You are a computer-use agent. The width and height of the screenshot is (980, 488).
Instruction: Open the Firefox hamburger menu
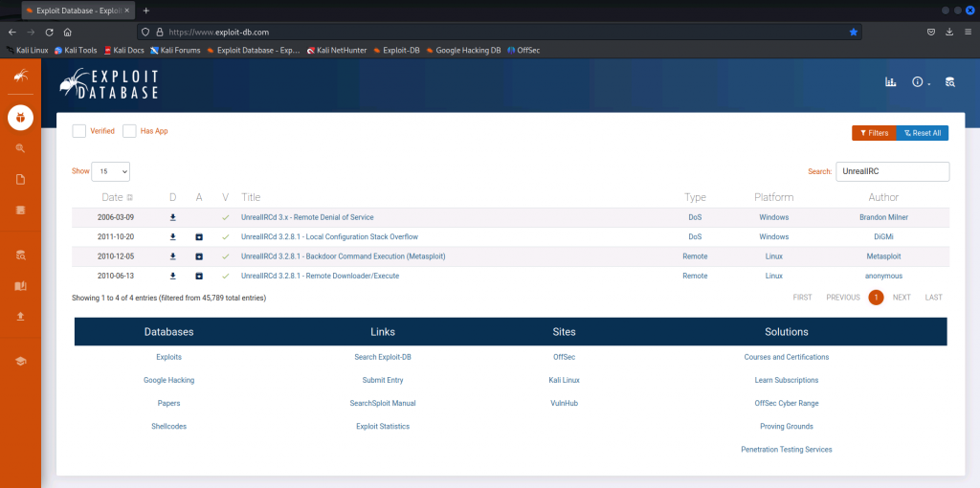click(x=968, y=32)
